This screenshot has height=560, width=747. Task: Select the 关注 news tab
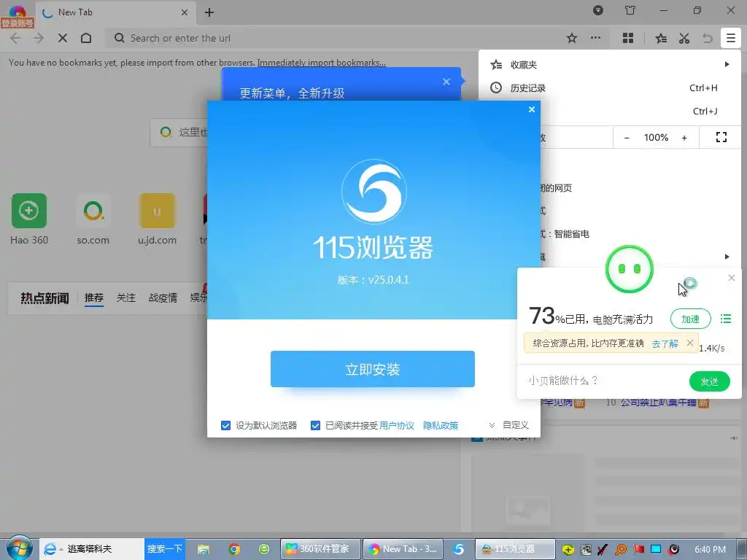click(x=125, y=297)
